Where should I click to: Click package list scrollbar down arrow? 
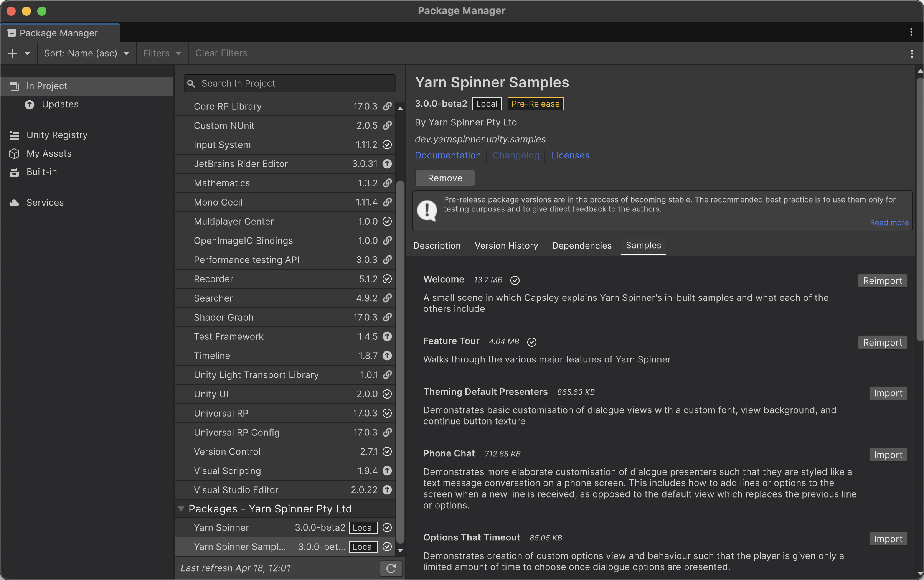[400, 550]
